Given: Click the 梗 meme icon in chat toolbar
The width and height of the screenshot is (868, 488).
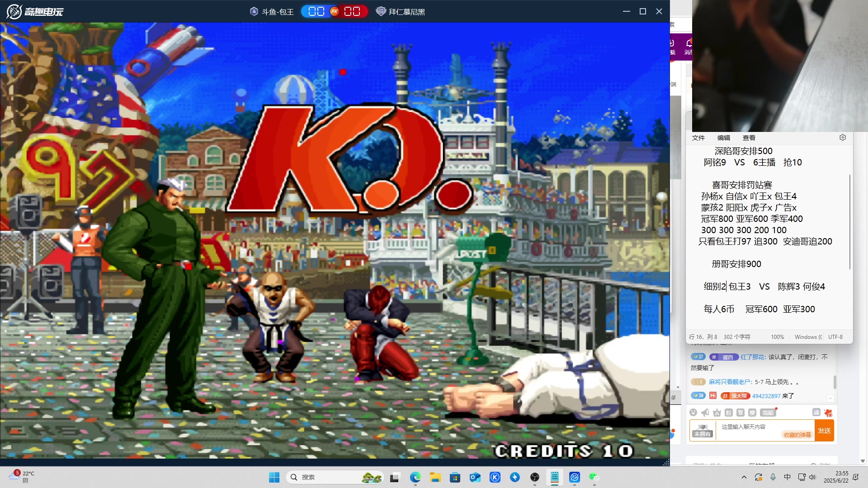Looking at the screenshot, I should (752, 412).
